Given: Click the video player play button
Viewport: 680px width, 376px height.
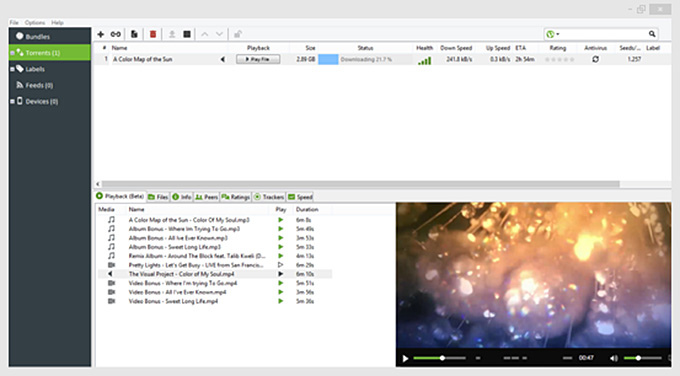Looking at the screenshot, I should point(405,359).
